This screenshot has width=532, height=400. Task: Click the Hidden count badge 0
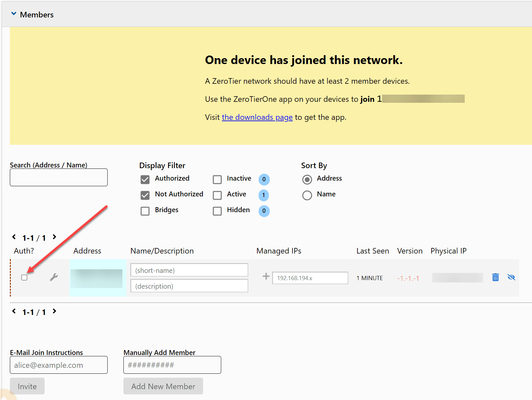(264, 211)
